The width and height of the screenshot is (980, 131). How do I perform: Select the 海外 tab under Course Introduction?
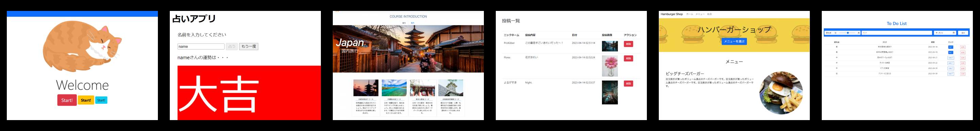click(x=413, y=23)
